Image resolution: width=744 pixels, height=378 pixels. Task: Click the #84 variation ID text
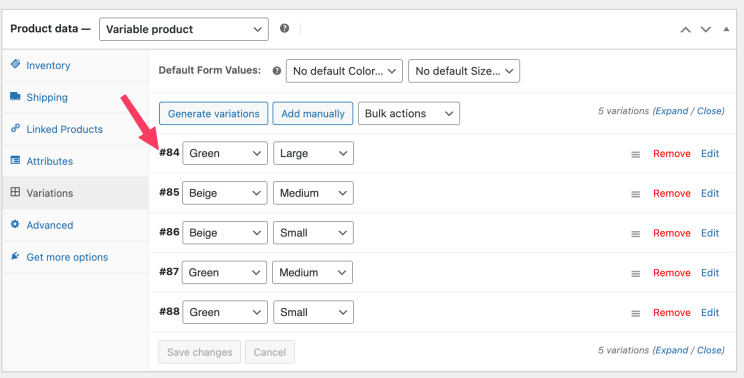[x=169, y=153]
